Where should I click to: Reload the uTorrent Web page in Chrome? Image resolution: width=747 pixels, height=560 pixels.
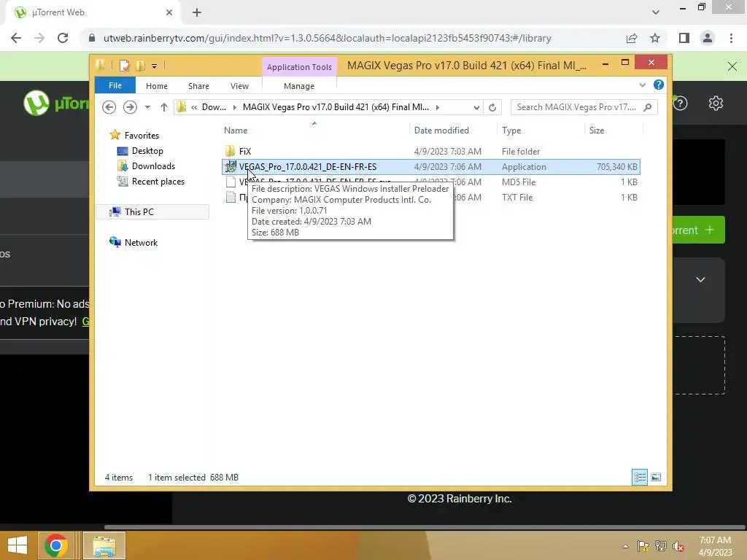click(x=63, y=38)
